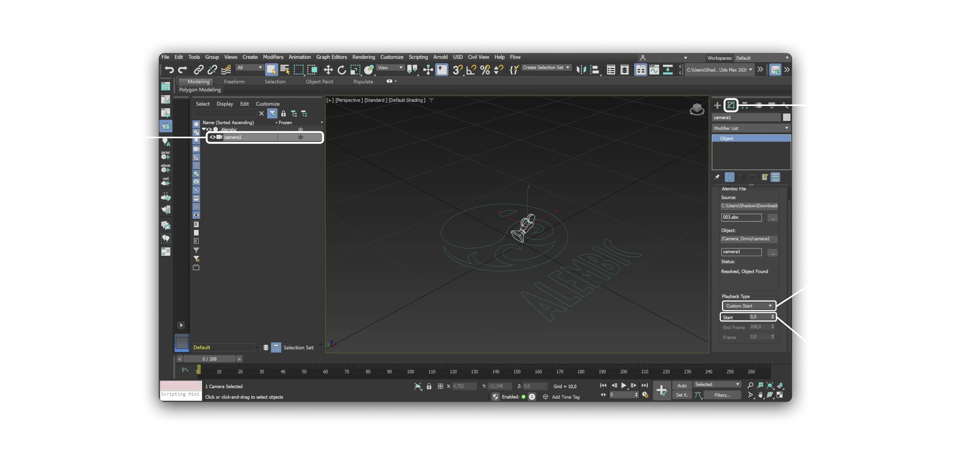Open the Selected key filter dropdown
The height and width of the screenshot is (455, 980).
717,384
